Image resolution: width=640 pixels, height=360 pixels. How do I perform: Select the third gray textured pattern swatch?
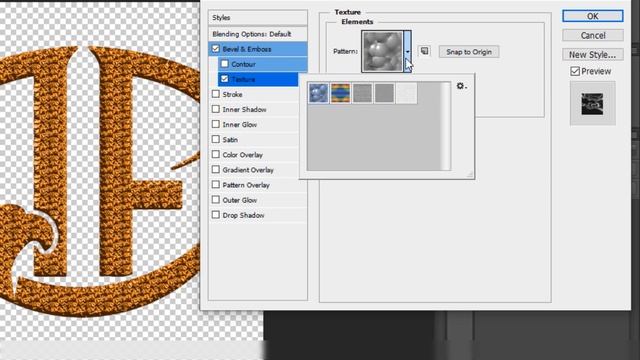pos(362,93)
